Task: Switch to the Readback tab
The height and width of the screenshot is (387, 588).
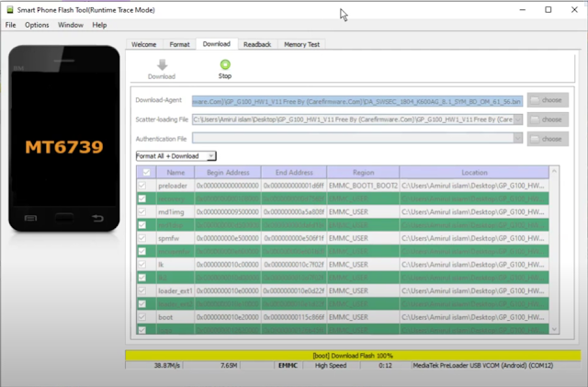Action: point(257,44)
